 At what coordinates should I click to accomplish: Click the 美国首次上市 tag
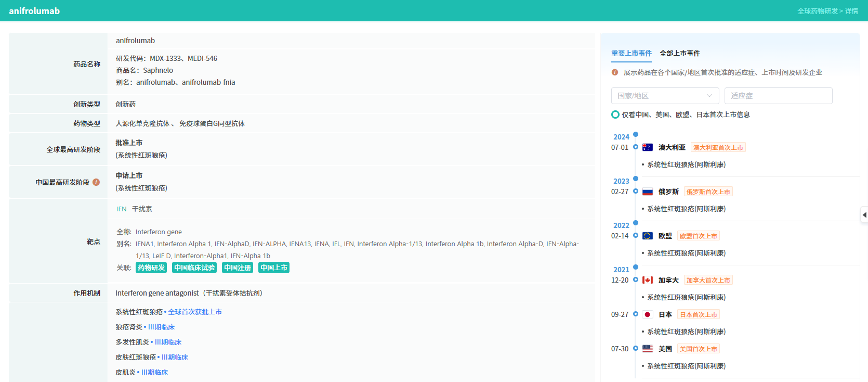(699, 349)
